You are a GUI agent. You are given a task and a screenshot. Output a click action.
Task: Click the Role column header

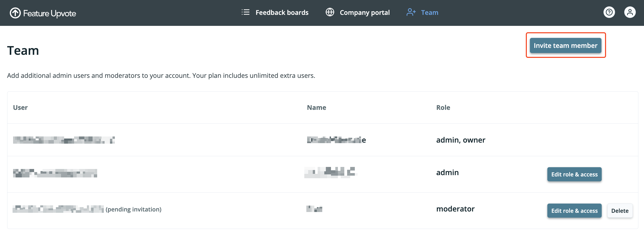coord(443,108)
